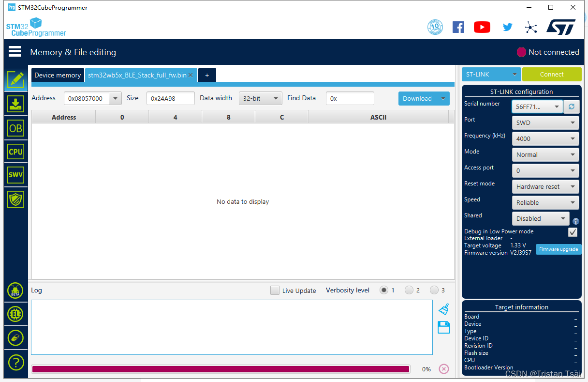The image size is (588, 382).
Task: Click the column header 4
Action: (x=175, y=117)
